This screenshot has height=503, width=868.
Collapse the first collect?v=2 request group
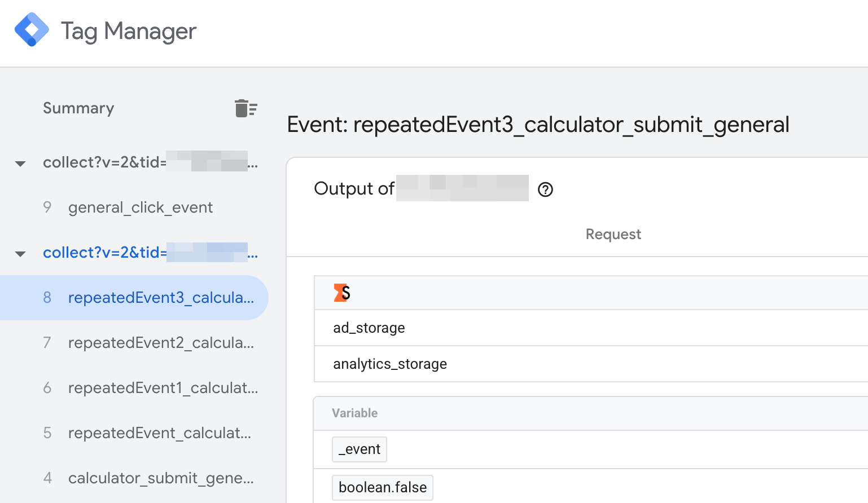(20, 164)
